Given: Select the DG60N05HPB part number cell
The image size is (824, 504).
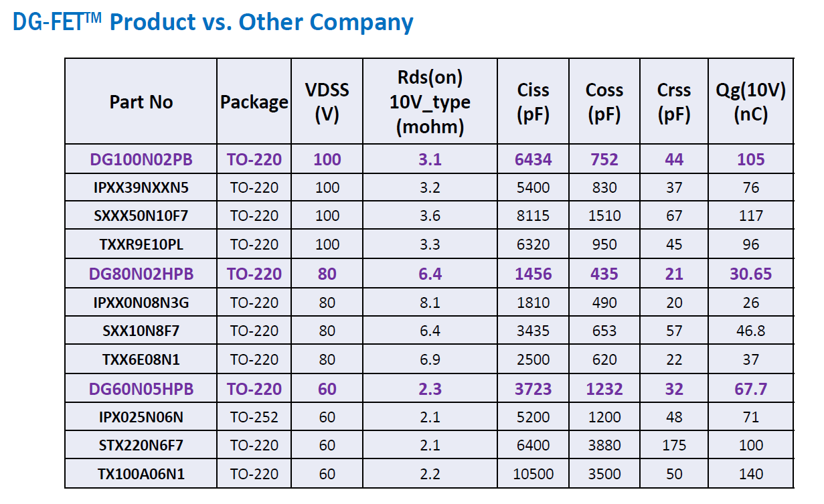Looking at the screenshot, I should click(x=141, y=389).
